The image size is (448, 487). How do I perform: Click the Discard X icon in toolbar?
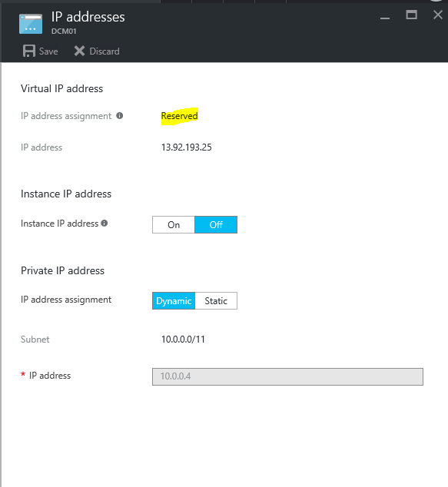80,51
